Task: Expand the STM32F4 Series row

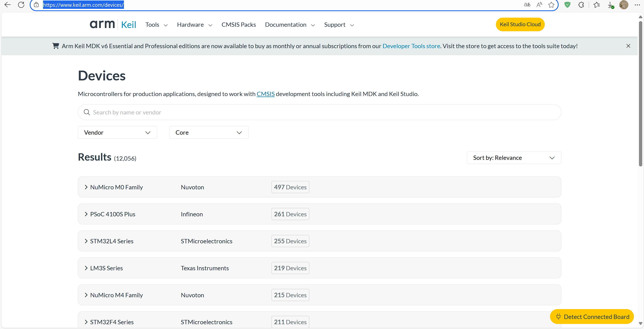Action: click(319, 320)
